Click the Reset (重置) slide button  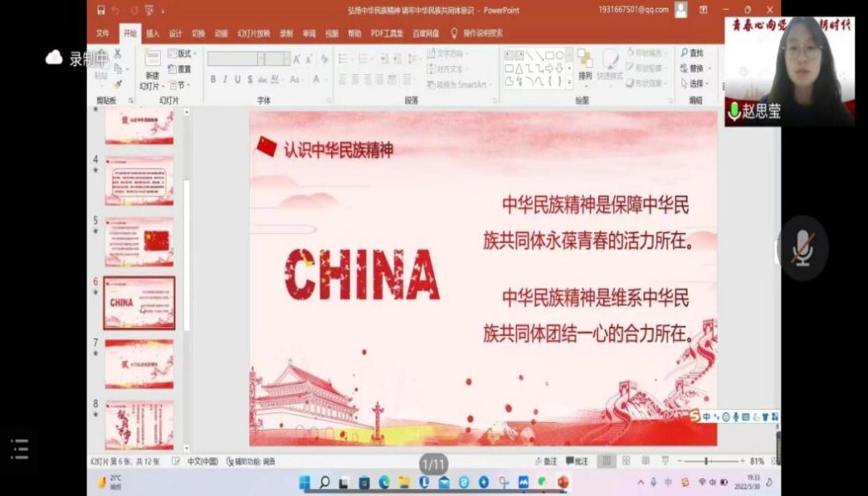(x=180, y=69)
